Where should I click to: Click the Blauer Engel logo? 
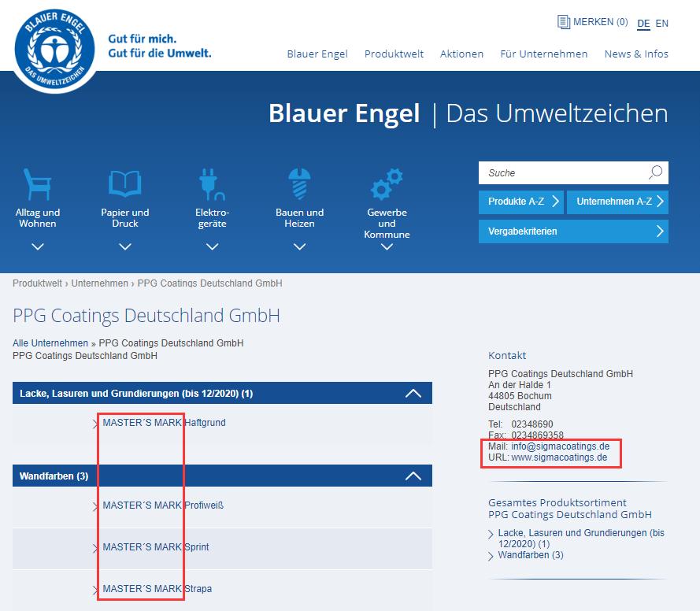pyautogui.click(x=54, y=50)
